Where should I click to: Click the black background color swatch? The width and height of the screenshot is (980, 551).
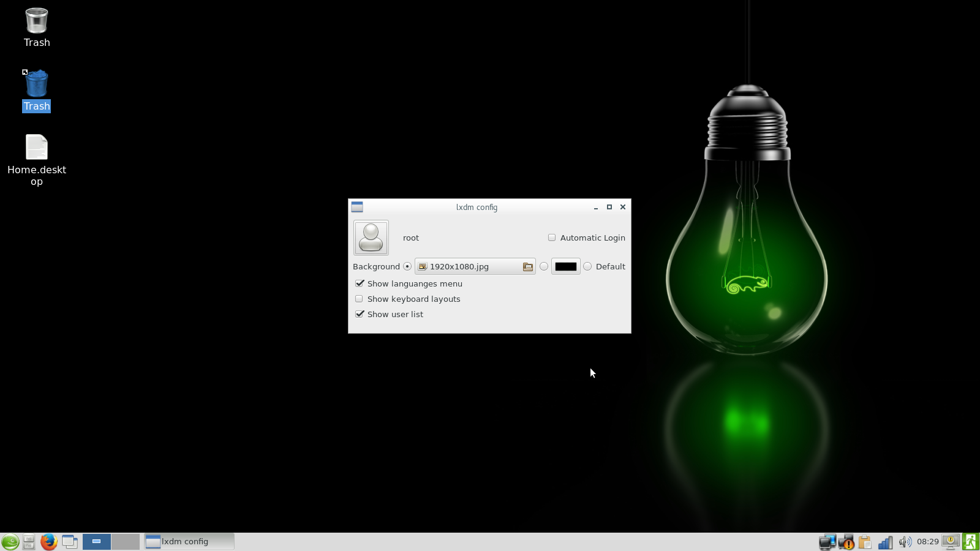pos(565,266)
